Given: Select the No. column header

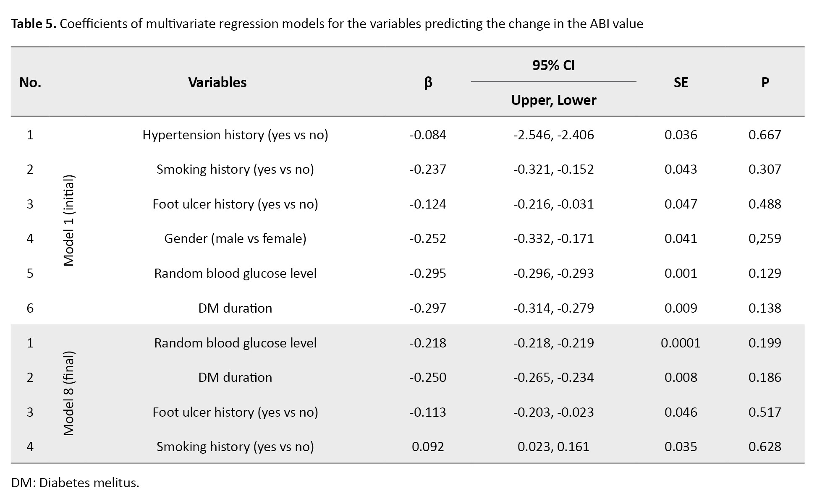Looking at the screenshot, I should [30, 82].
